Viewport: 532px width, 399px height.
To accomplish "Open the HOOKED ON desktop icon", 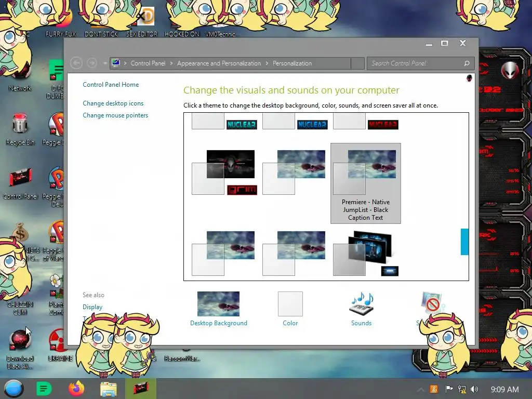I will (x=182, y=34).
